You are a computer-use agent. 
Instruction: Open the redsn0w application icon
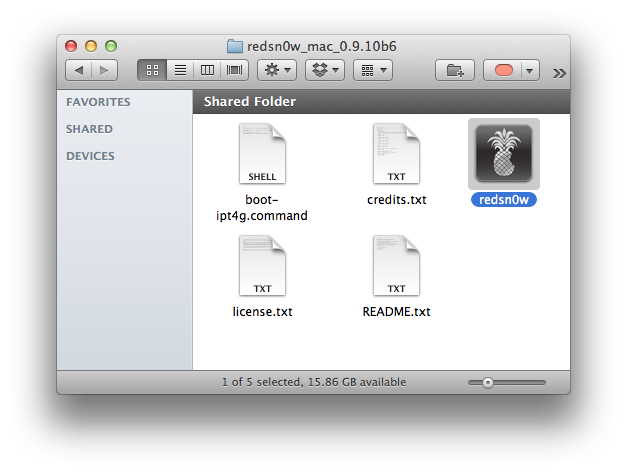[504, 154]
